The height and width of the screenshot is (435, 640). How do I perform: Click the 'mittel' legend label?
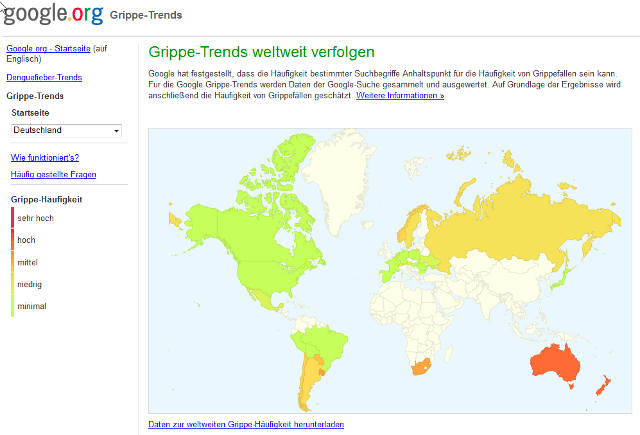coord(27,262)
